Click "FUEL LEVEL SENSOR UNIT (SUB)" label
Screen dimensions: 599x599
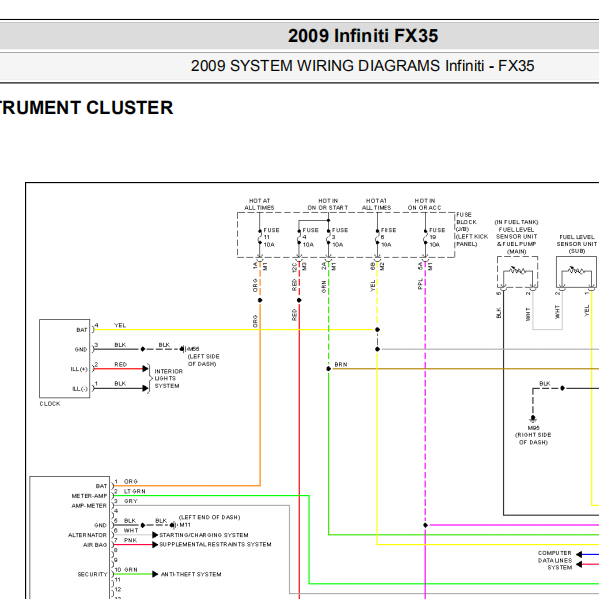576,244
